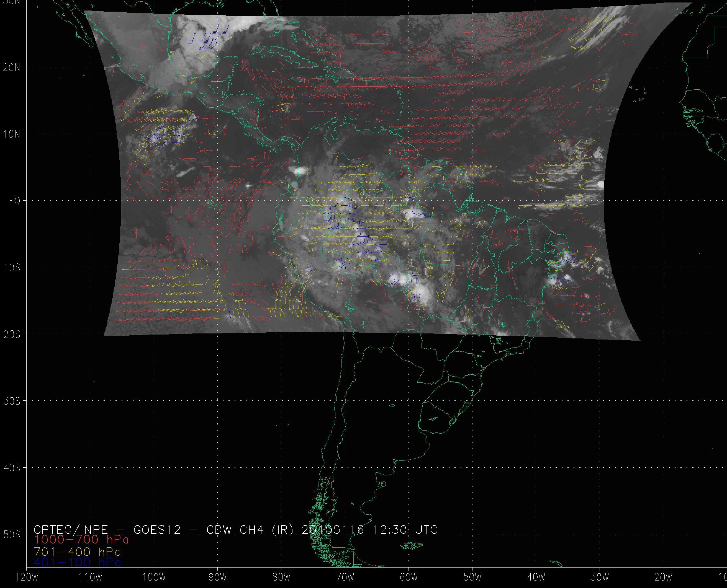Viewport: 727px width, 588px height.
Task: Click the 30W longitude axis label
Action: click(x=600, y=577)
